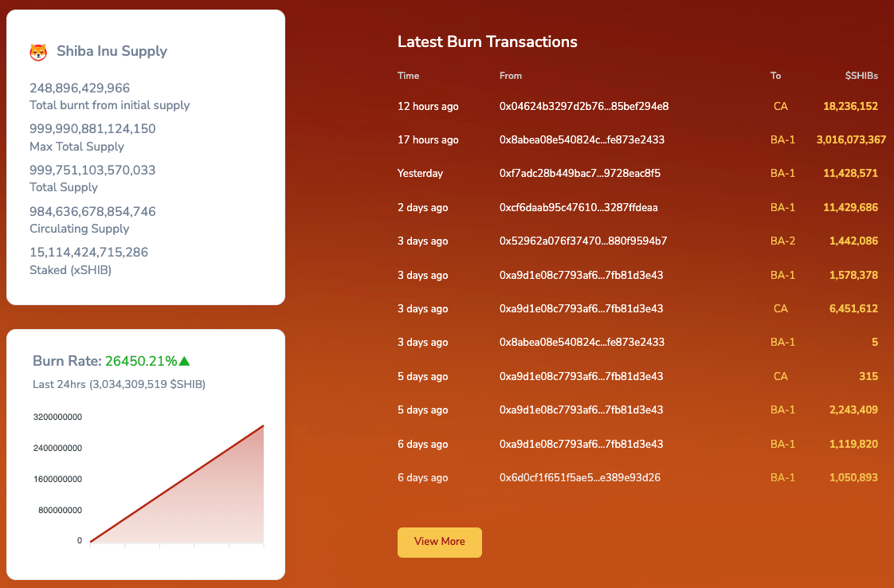
Task: Select the value 999,751,103,570,033
Action: click(x=92, y=170)
